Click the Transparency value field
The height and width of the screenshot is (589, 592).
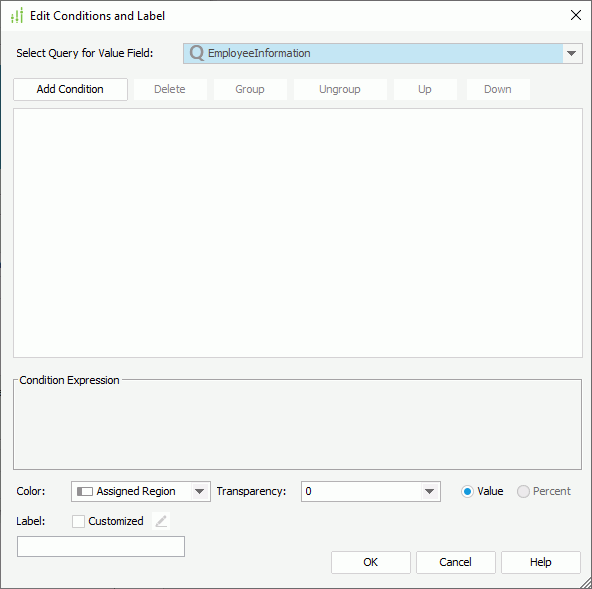click(362, 491)
